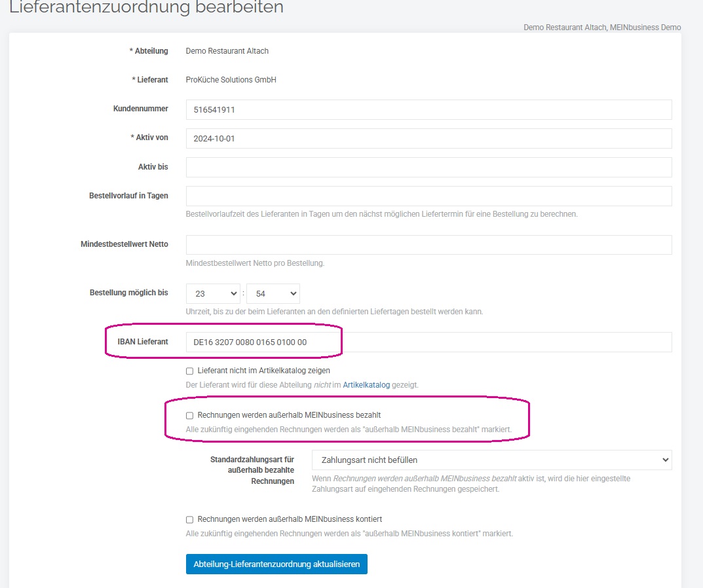703x588 pixels.
Task: Expand the Standardzahlungsart dropdown
Action: coord(492,460)
